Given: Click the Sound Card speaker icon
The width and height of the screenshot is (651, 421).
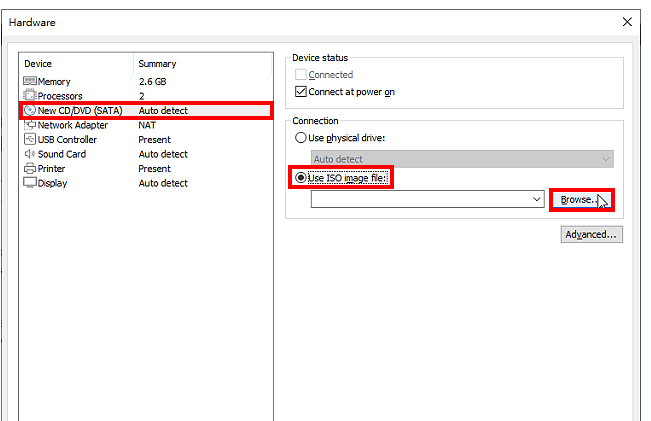Looking at the screenshot, I should tap(30, 154).
